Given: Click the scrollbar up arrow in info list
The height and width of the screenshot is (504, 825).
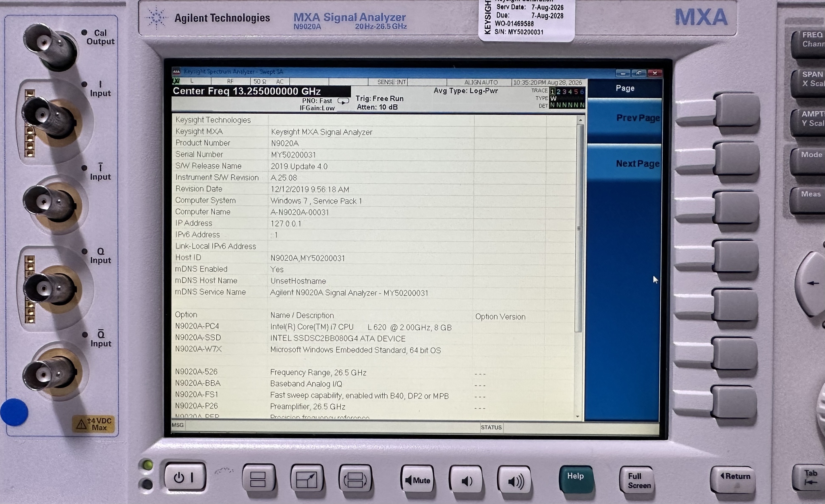Looking at the screenshot, I should [580, 120].
